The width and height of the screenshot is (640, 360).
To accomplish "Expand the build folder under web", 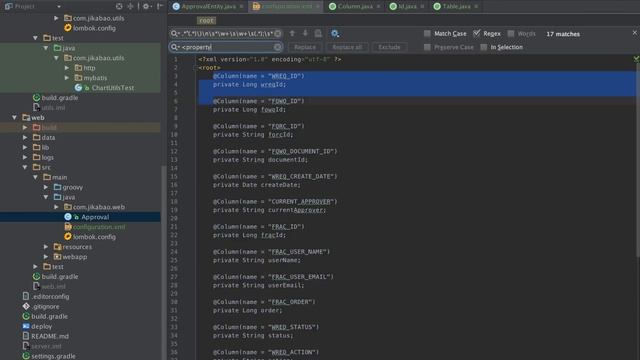I will tap(25, 127).
